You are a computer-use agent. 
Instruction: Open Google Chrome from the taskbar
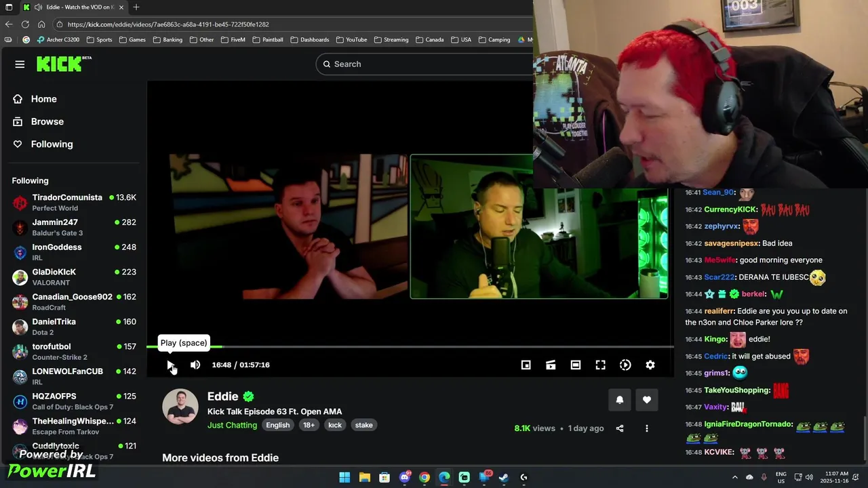pyautogui.click(x=425, y=477)
